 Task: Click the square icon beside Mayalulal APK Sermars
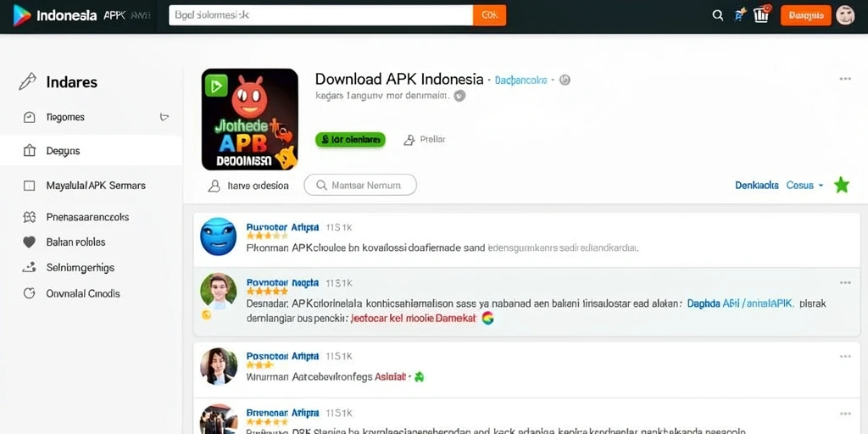point(30,186)
